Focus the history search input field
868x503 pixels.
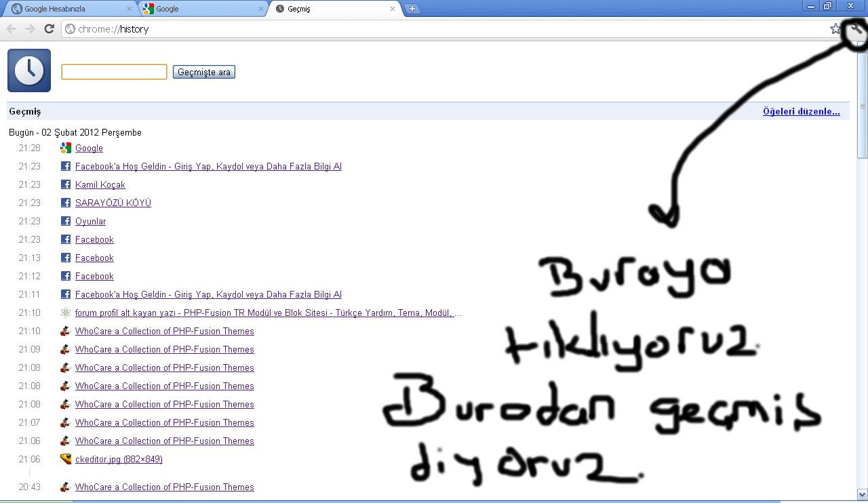(x=114, y=72)
